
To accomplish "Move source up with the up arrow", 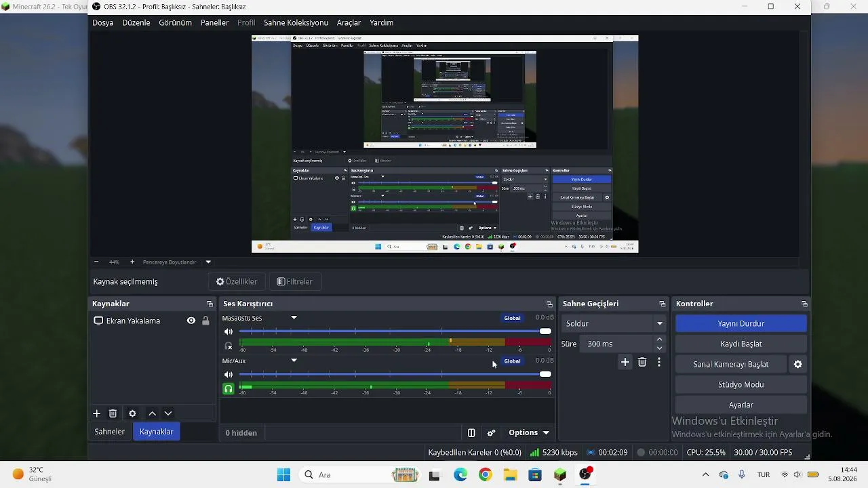I will tap(152, 413).
